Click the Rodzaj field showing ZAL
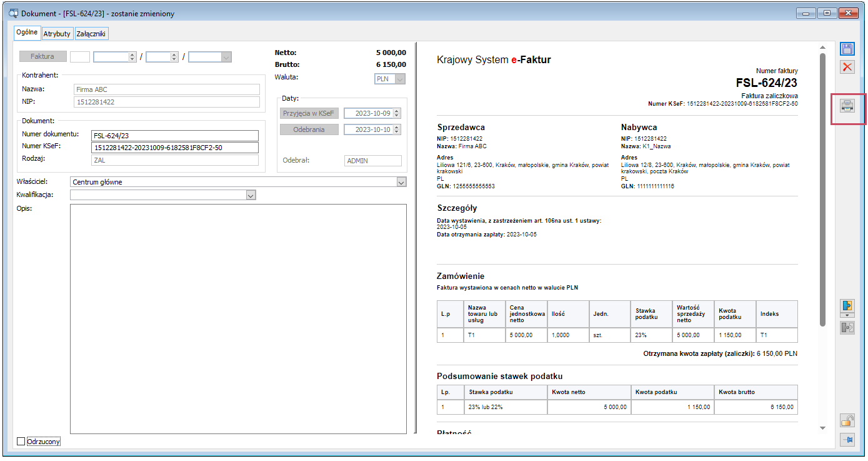 point(174,160)
